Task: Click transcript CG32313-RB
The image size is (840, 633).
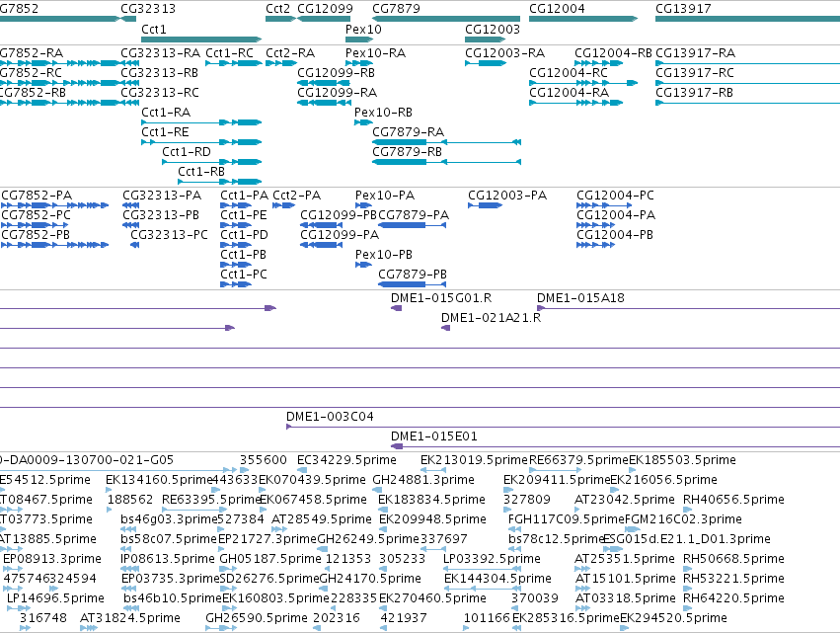Action: (x=130, y=83)
